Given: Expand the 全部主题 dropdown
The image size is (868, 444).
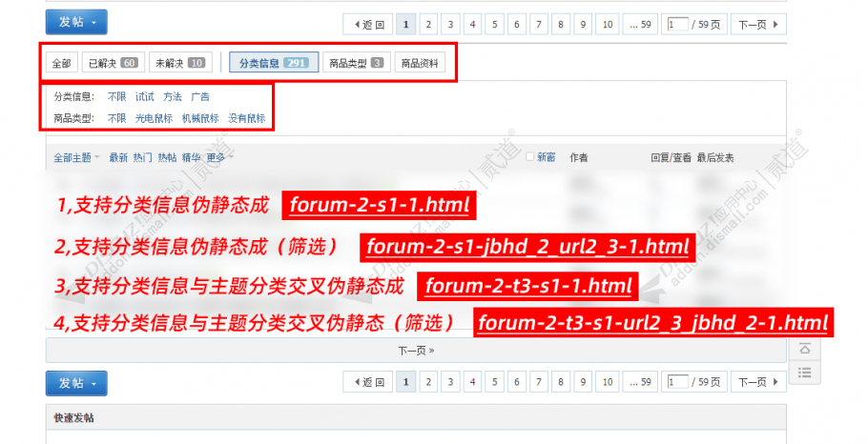Looking at the screenshot, I should (x=76, y=157).
